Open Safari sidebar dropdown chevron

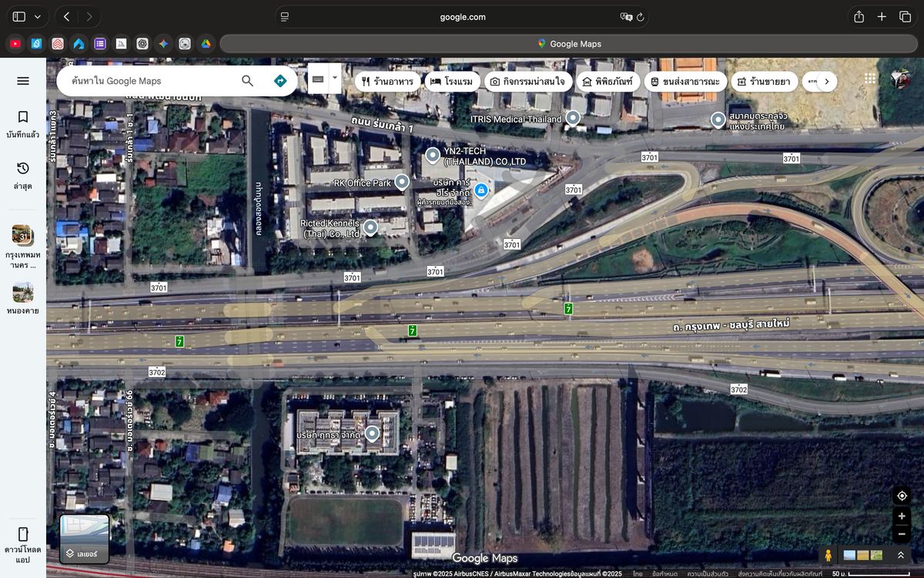(x=37, y=17)
